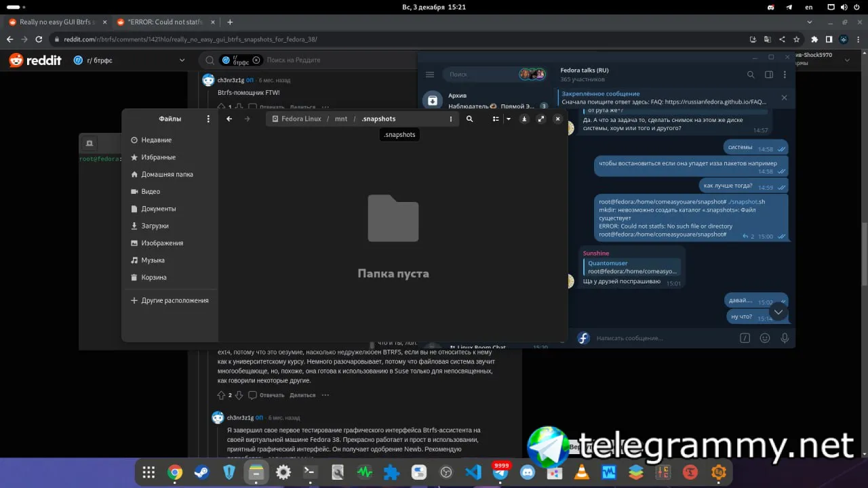Open Избранные in Files sidebar
This screenshot has height=488, width=868.
(x=170, y=157)
